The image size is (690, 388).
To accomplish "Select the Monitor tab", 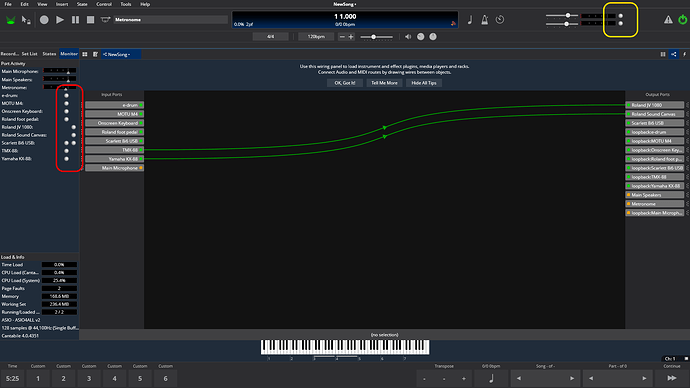I will click(x=69, y=54).
